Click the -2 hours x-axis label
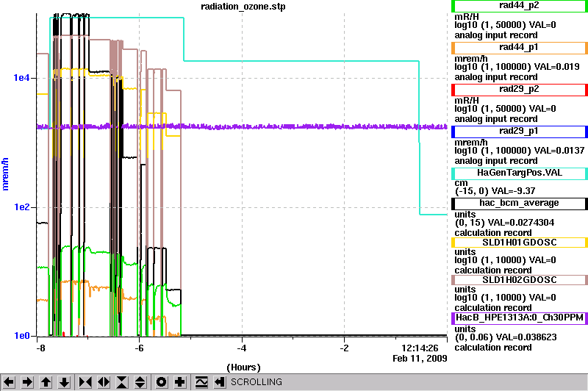This screenshot has height=391, width=588. [x=344, y=348]
